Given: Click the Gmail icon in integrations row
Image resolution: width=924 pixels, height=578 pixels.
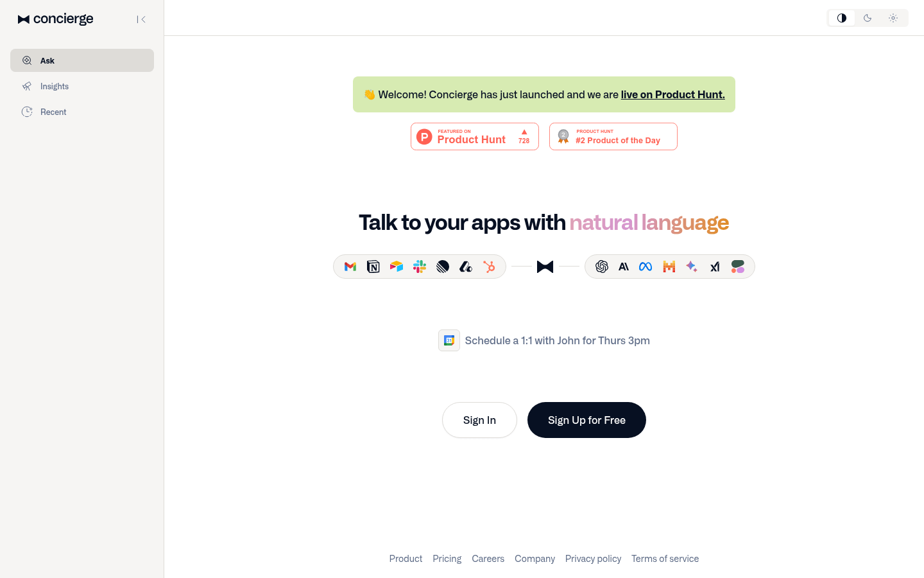Looking at the screenshot, I should pyautogui.click(x=350, y=267).
